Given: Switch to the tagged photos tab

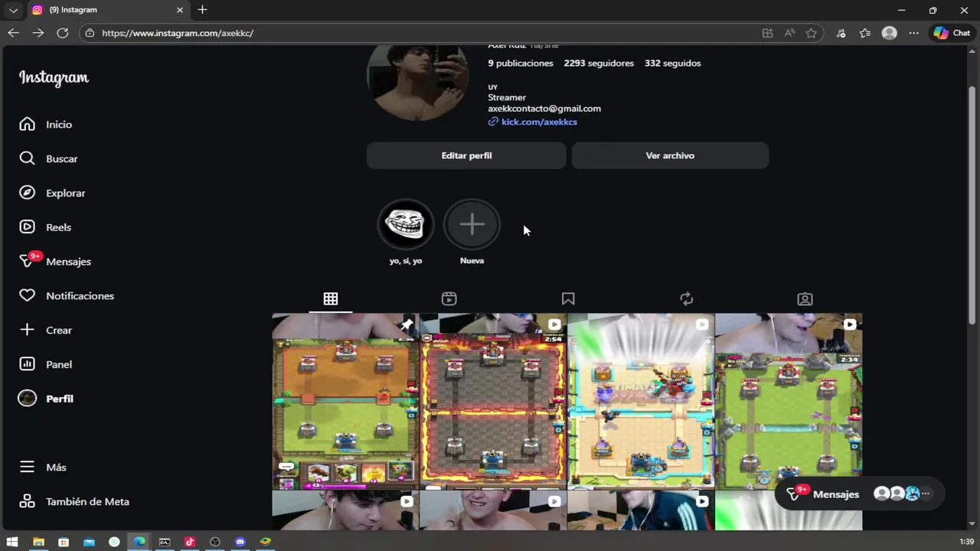Looking at the screenshot, I should coord(805,299).
